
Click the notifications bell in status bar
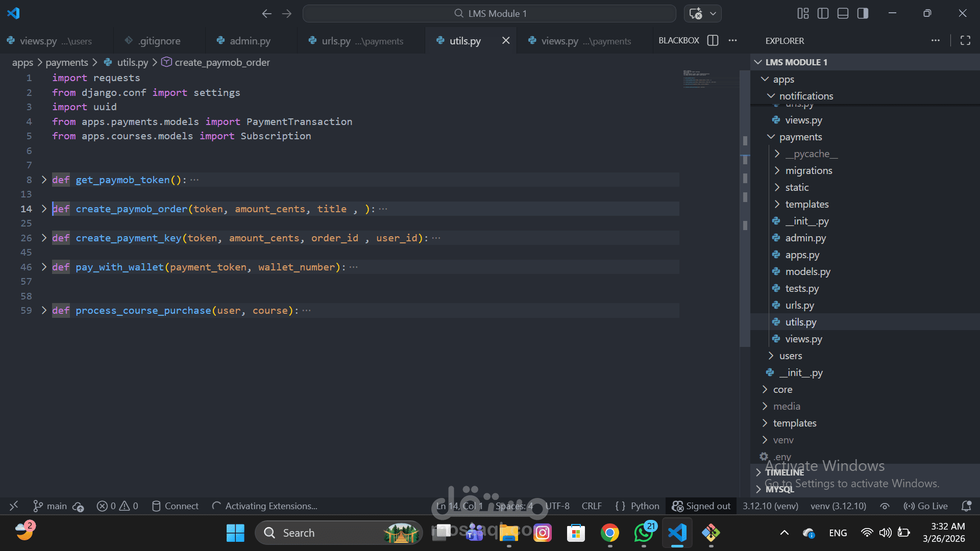point(966,506)
